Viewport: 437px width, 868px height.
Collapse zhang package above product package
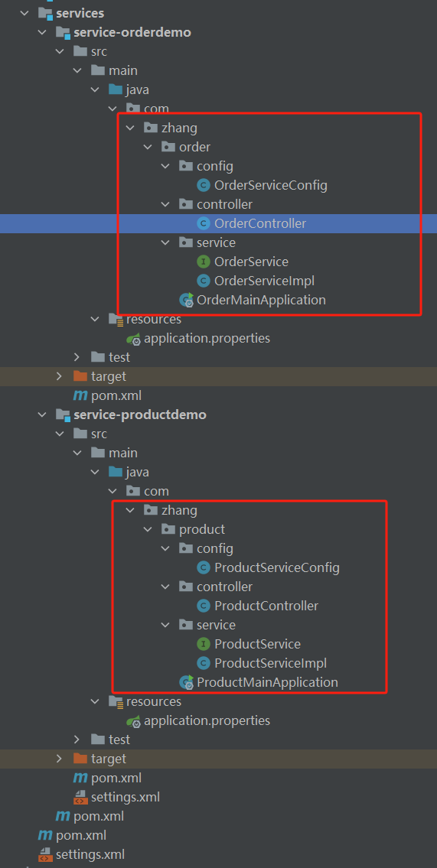coord(131,510)
